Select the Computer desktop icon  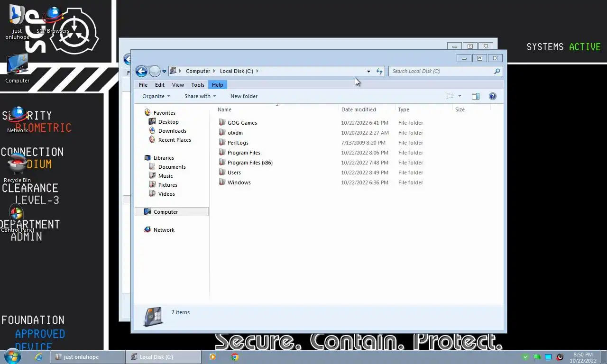coord(17,69)
